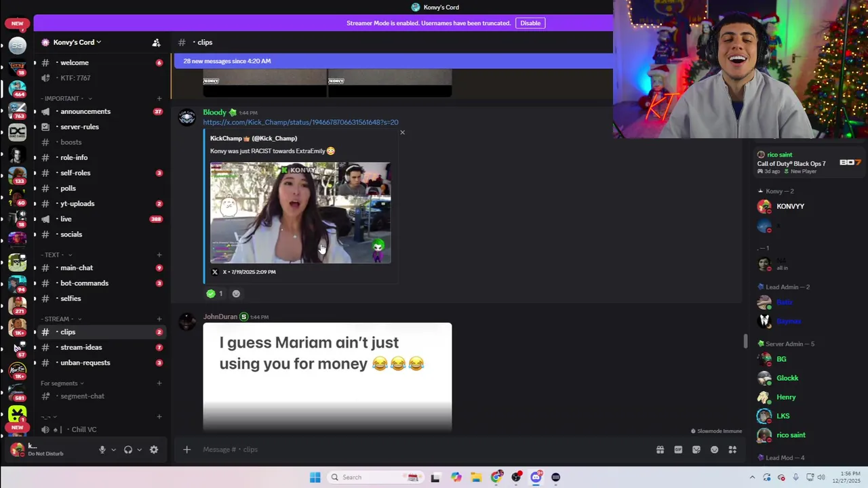Viewport: 868px width, 488px height.
Task: Open the announcements channel
Action: pos(100,111)
